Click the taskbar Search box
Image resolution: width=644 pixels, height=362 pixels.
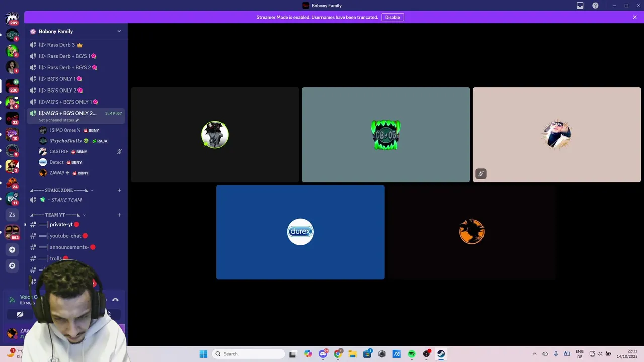(x=249, y=354)
